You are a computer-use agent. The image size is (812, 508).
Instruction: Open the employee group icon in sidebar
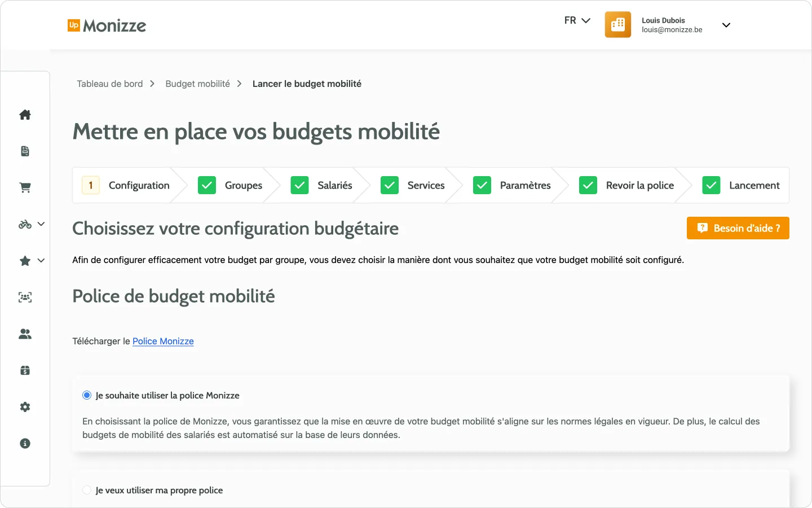click(x=25, y=297)
